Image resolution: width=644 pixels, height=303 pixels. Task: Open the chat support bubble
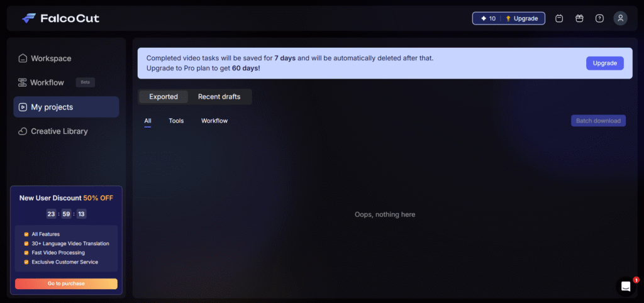point(626,286)
